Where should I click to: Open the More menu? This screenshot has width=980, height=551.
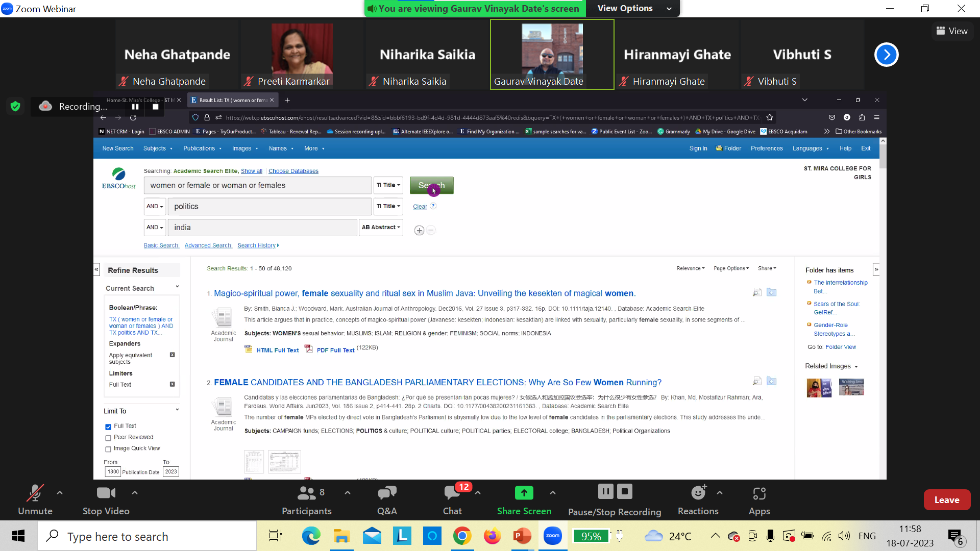pyautogui.click(x=314, y=148)
